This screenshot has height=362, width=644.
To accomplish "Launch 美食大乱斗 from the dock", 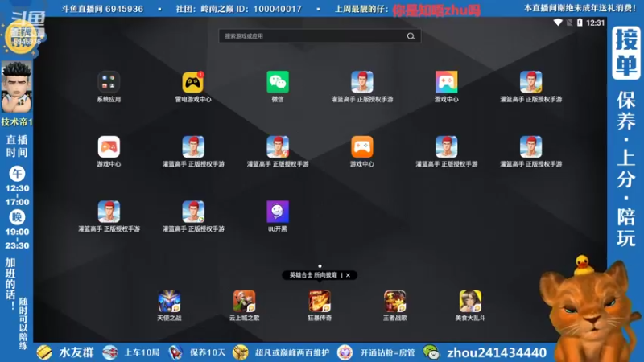I will point(470,302).
